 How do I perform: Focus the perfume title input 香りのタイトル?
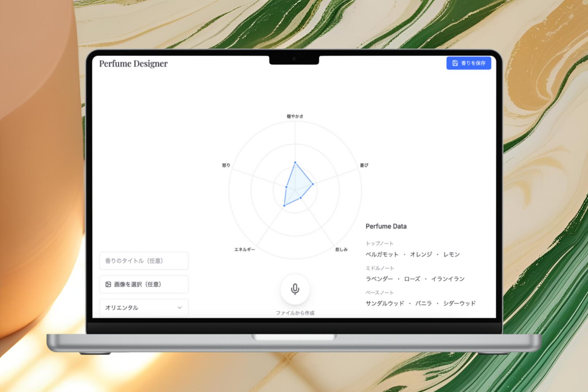(144, 261)
